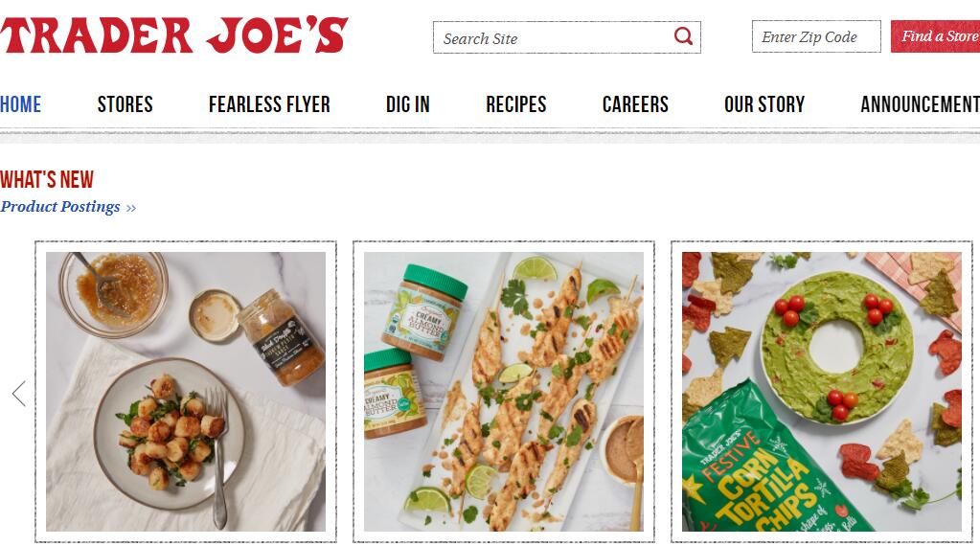This screenshot has height=546, width=980.
Task: Click the previous carousel arrow
Action: (x=19, y=394)
